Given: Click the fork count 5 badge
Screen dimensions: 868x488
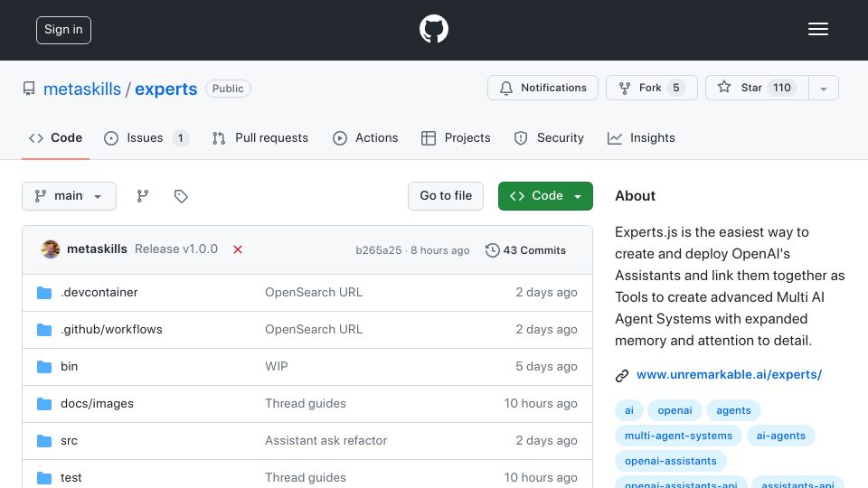Looking at the screenshot, I should tap(676, 88).
